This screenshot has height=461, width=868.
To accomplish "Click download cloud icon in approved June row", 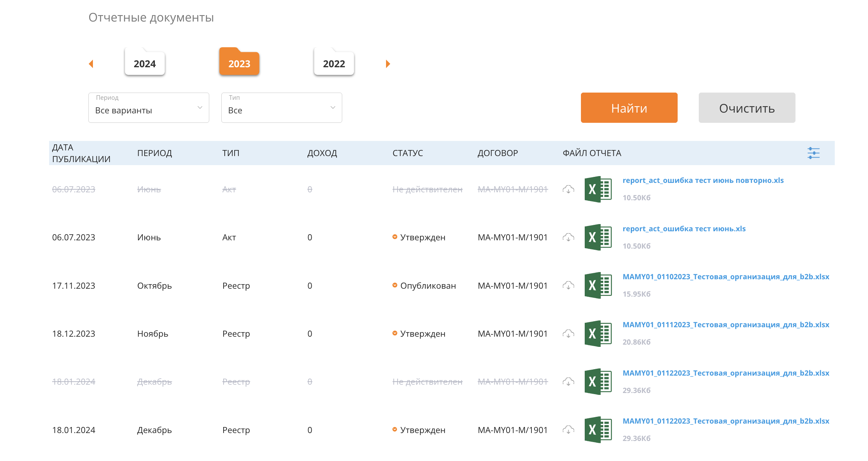I will [568, 237].
